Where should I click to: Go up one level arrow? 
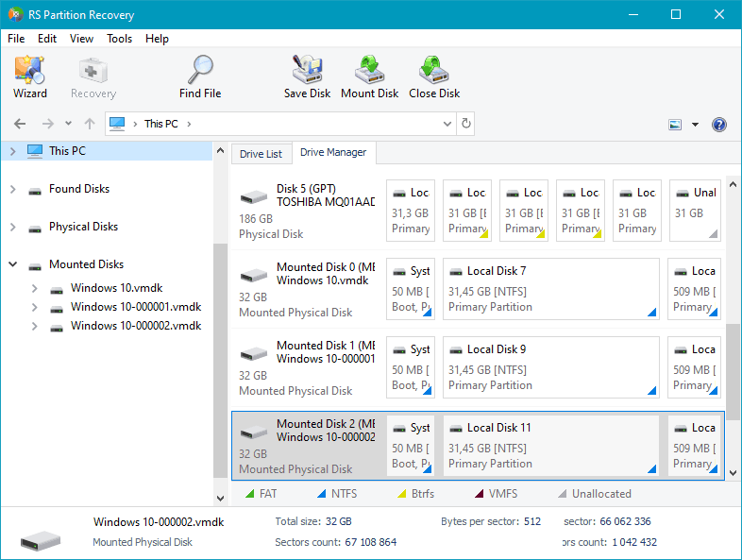pos(90,124)
